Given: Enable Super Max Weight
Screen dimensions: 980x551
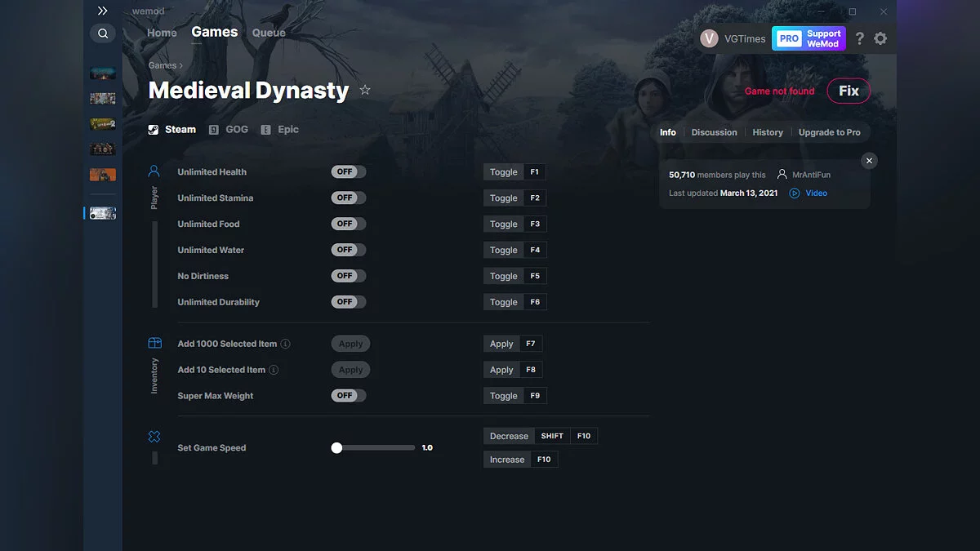Looking at the screenshot, I should pos(349,395).
